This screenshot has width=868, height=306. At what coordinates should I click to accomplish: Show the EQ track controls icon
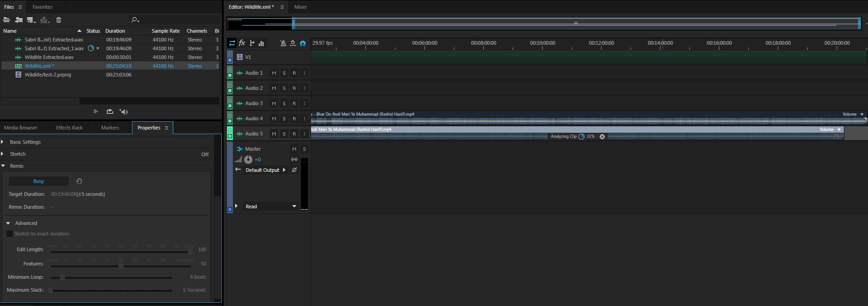(x=261, y=43)
